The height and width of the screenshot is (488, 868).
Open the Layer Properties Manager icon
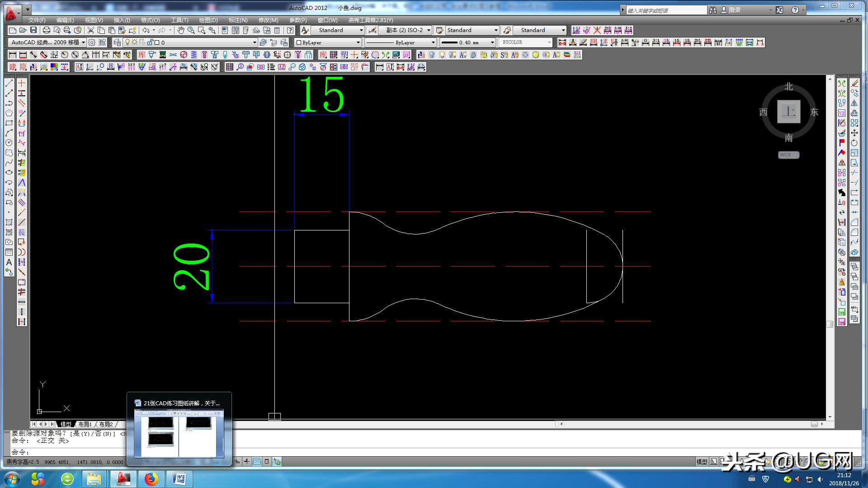pyautogui.click(x=117, y=42)
